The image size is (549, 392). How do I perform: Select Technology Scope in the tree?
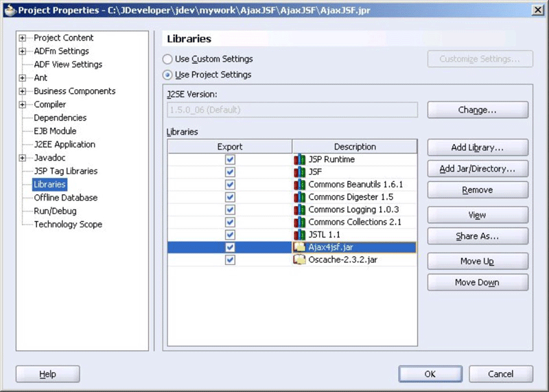[x=68, y=224]
